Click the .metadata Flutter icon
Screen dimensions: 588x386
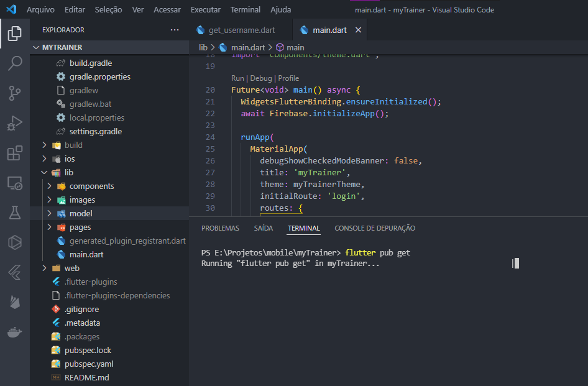pyautogui.click(x=56, y=323)
